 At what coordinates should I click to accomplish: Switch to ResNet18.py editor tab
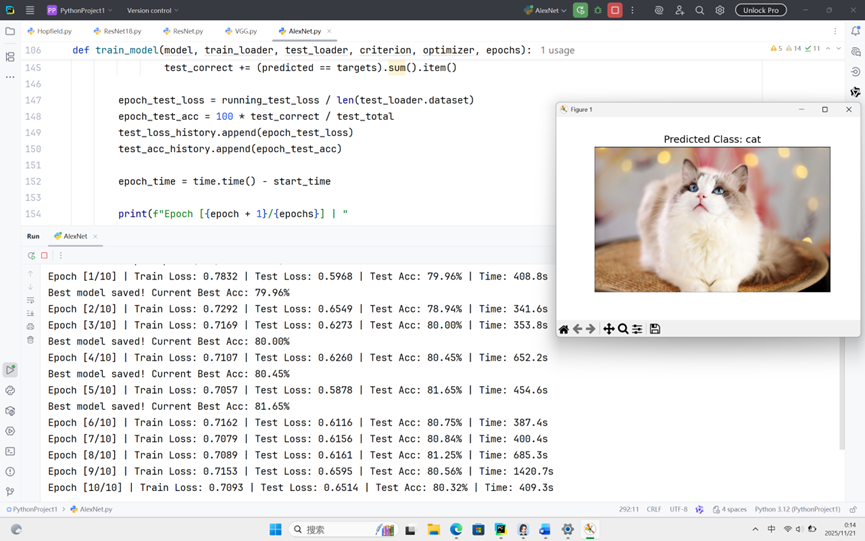[118, 31]
